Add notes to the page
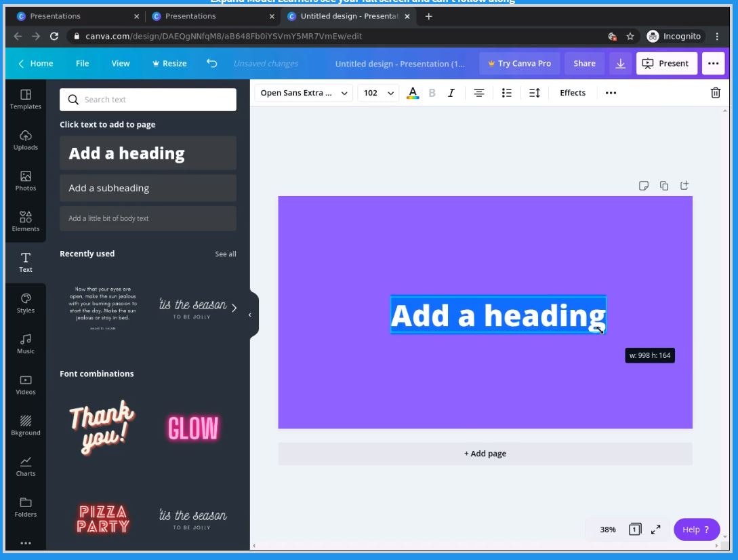 [x=643, y=186]
